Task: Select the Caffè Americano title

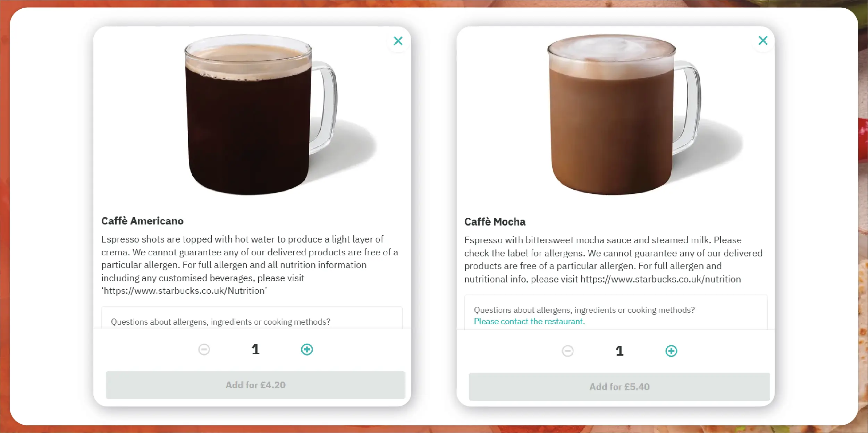Action: pyautogui.click(x=142, y=221)
